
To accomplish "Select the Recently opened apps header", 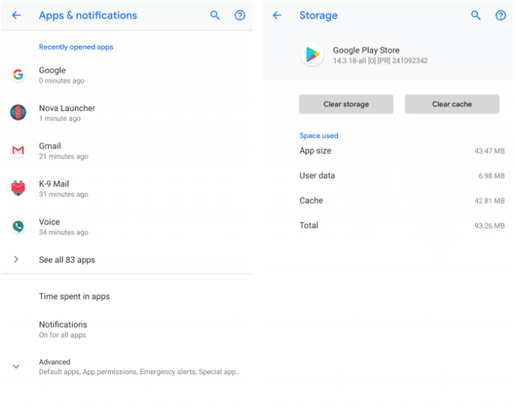I will 76,47.
